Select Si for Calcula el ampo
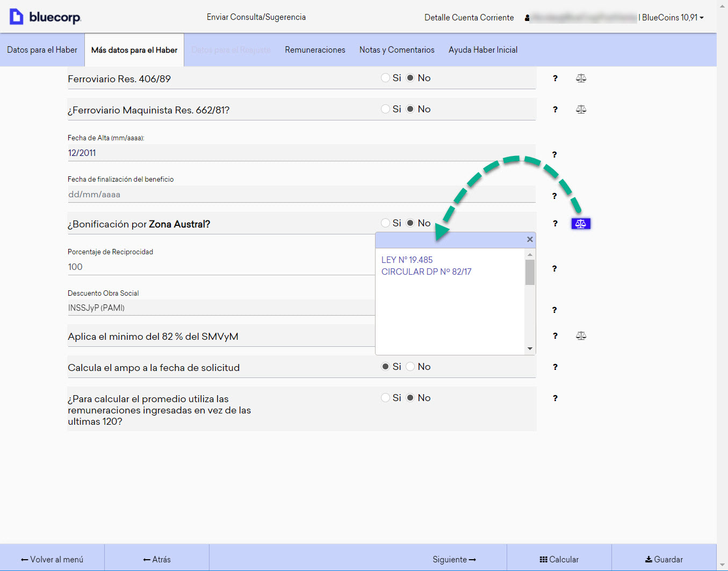Viewport: 728px width, 571px height. (x=385, y=367)
